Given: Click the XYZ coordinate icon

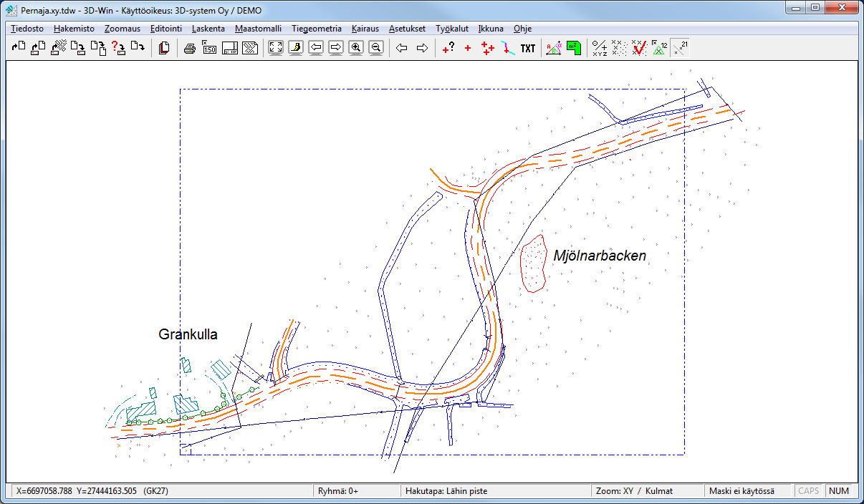Looking at the screenshot, I should pyautogui.click(x=600, y=49).
